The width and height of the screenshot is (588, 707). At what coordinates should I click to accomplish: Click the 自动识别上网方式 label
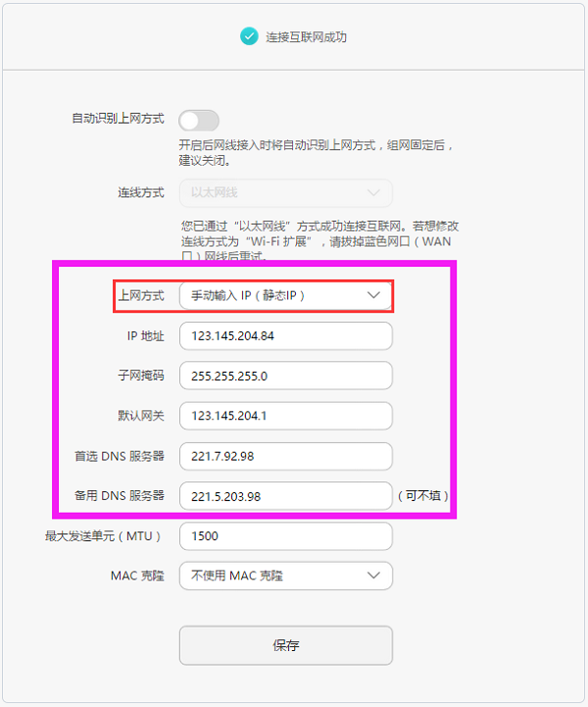tap(118, 119)
